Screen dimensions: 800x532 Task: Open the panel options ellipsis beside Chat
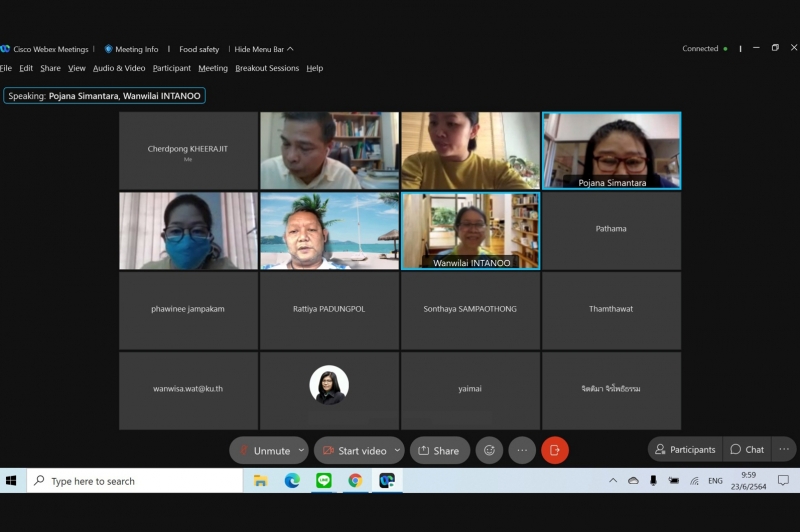[784, 449]
